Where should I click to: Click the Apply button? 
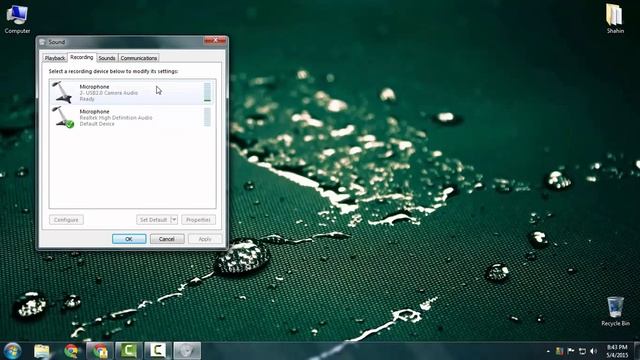pyautogui.click(x=205, y=239)
